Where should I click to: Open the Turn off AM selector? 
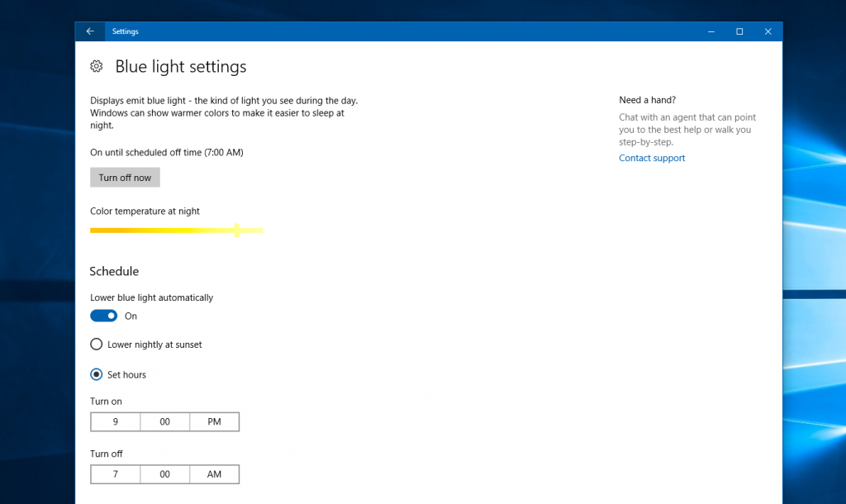click(214, 474)
